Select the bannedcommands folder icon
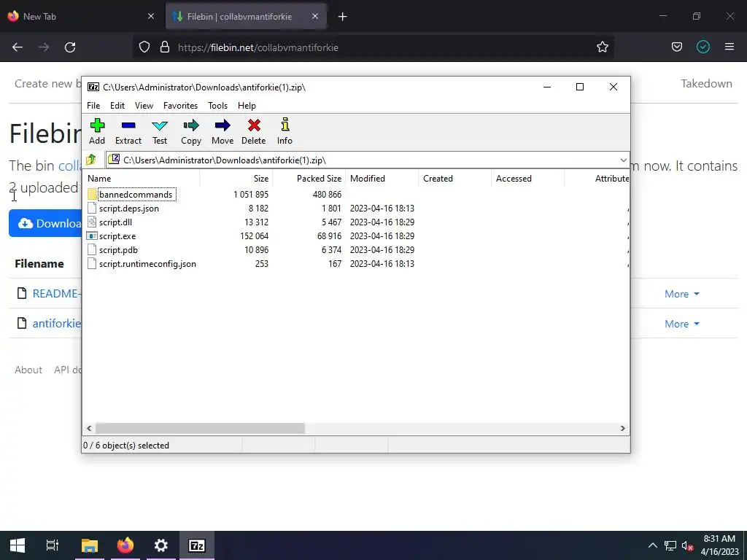This screenshot has width=747, height=560. tap(92, 194)
